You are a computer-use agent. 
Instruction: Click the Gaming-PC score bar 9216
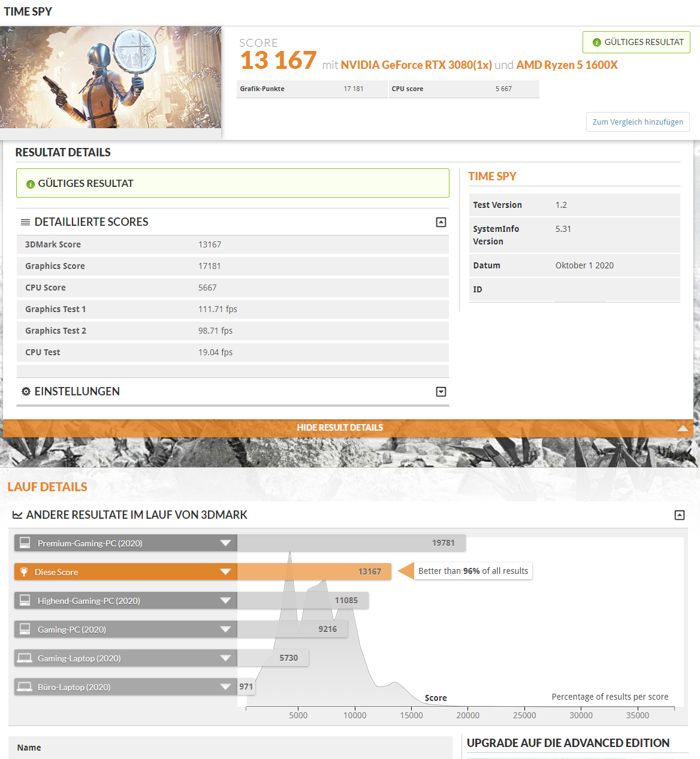click(292, 629)
